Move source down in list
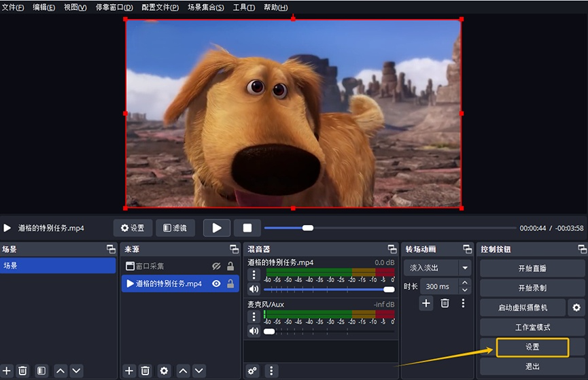588x380 pixels. pyautogui.click(x=199, y=370)
